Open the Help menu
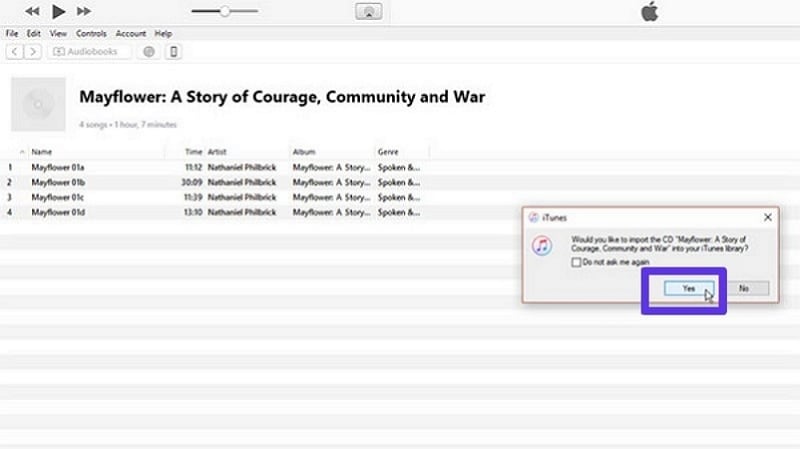The image size is (800, 449). tap(163, 34)
